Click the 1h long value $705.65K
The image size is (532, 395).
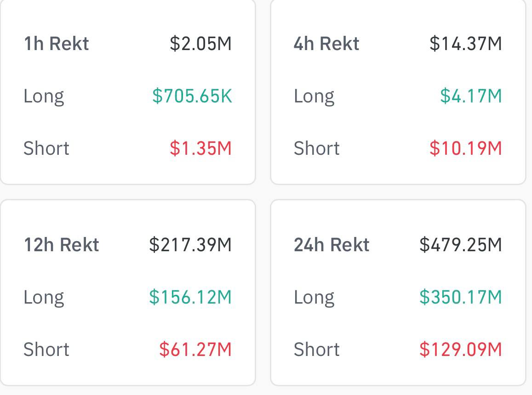[192, 96]
